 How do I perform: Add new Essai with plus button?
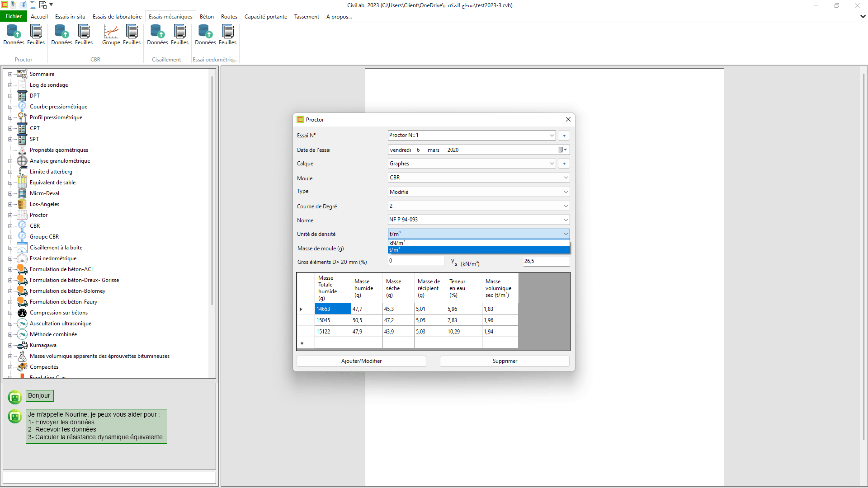(564, 136)
